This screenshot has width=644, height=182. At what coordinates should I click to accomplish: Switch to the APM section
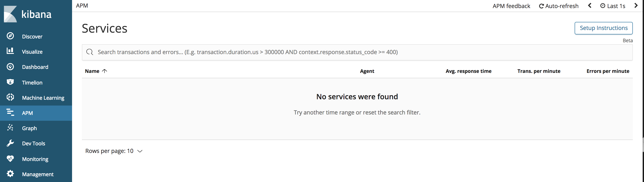coord(27,113)
